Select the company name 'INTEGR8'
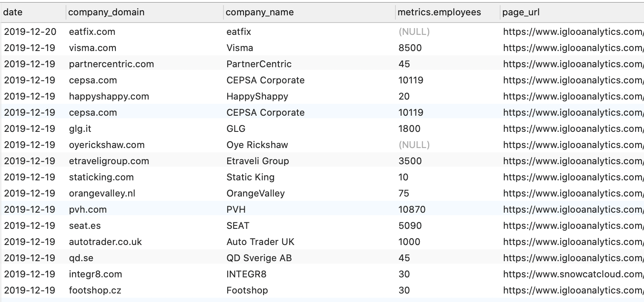Screen dimensions: 644x302 click(x=246, y=274)
